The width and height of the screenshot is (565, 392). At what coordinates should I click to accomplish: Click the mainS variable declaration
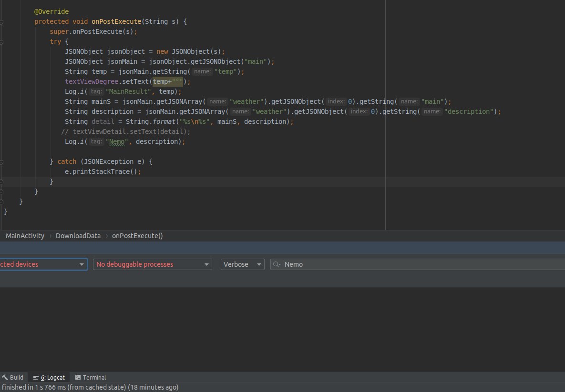101,102
